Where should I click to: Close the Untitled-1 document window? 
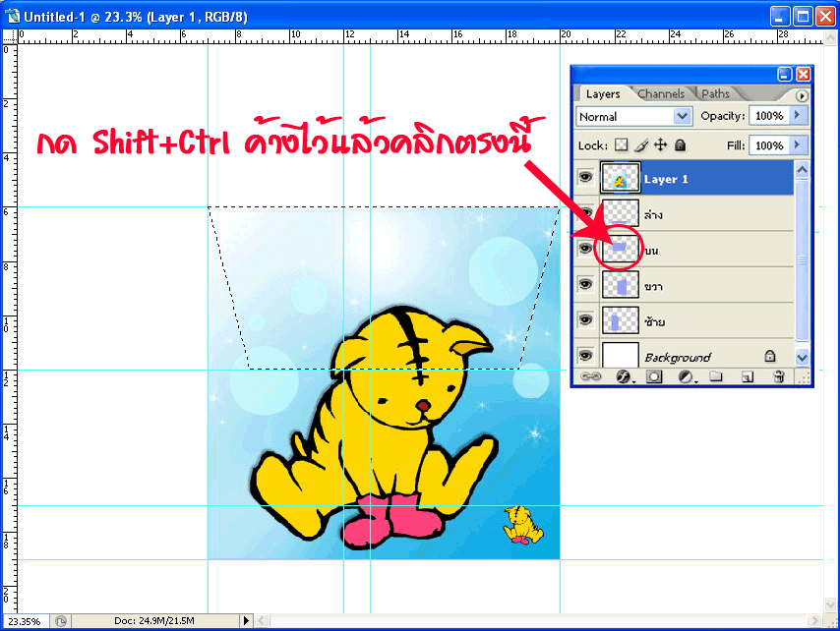(825, 17)
